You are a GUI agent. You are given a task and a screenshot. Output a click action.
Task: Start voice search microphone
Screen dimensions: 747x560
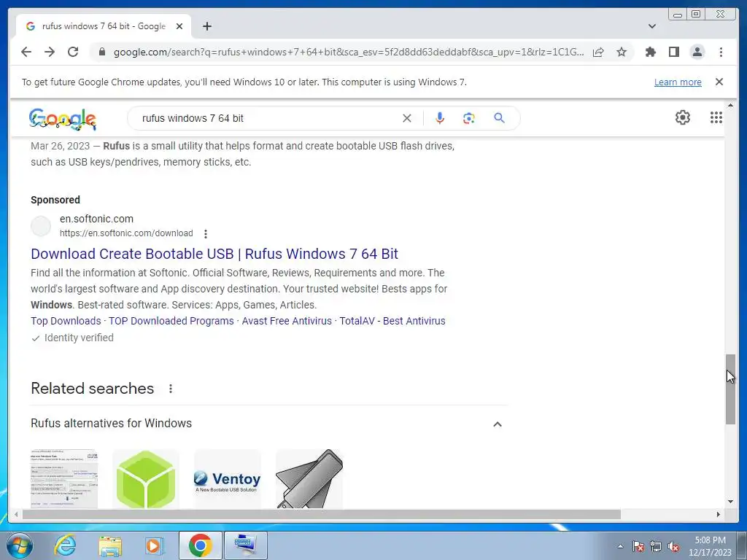pyautogui.click(x=440, y=118)
